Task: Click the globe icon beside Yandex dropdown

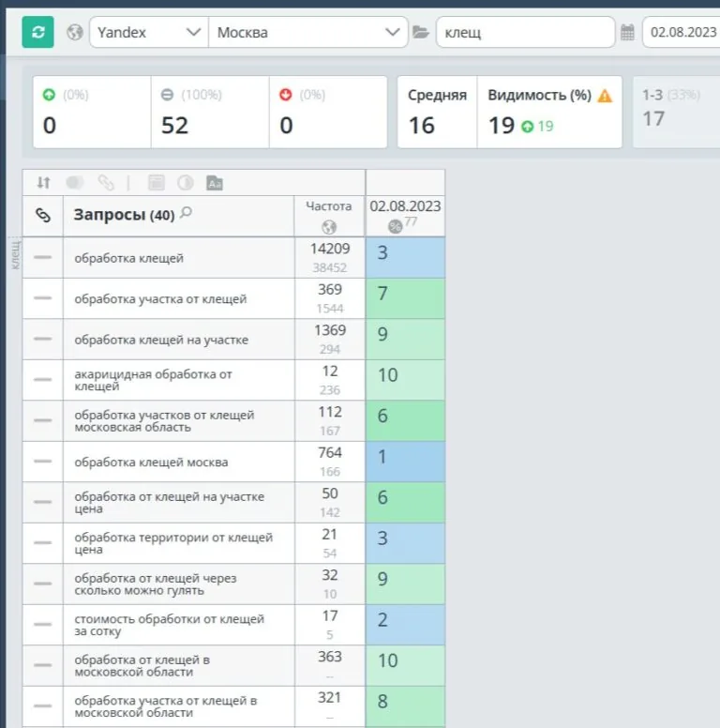Action: coord(75,33)
